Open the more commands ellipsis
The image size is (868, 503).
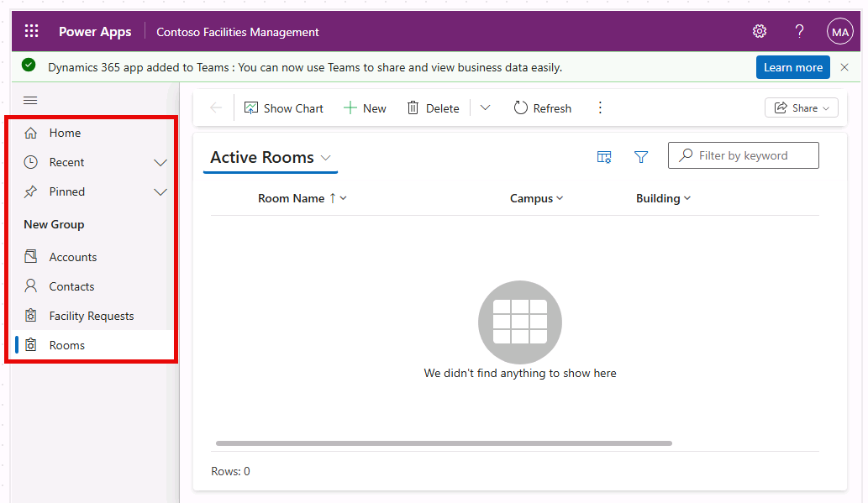point(600,107)
